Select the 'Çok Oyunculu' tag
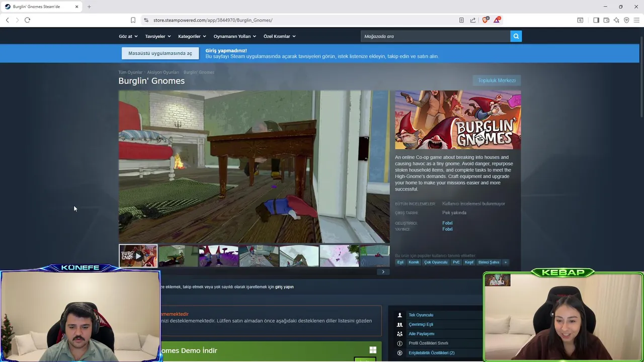The width and height of the screenshot is (644, 362). pos(436,262)
